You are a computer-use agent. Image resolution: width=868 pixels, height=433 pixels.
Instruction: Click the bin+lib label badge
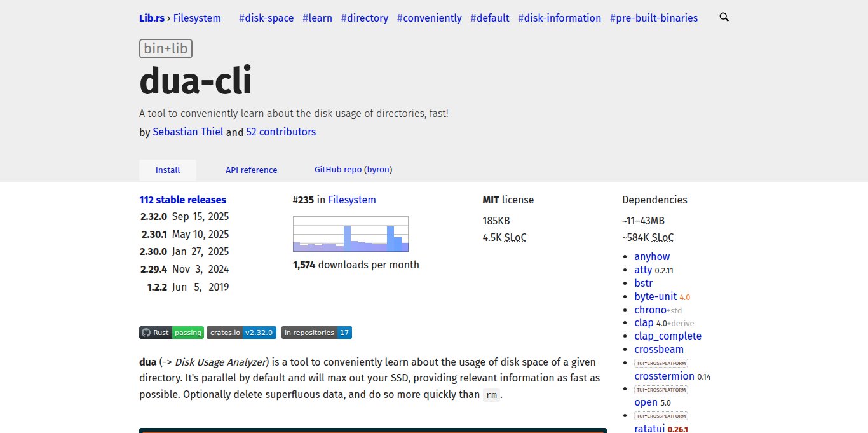(166, 48)
